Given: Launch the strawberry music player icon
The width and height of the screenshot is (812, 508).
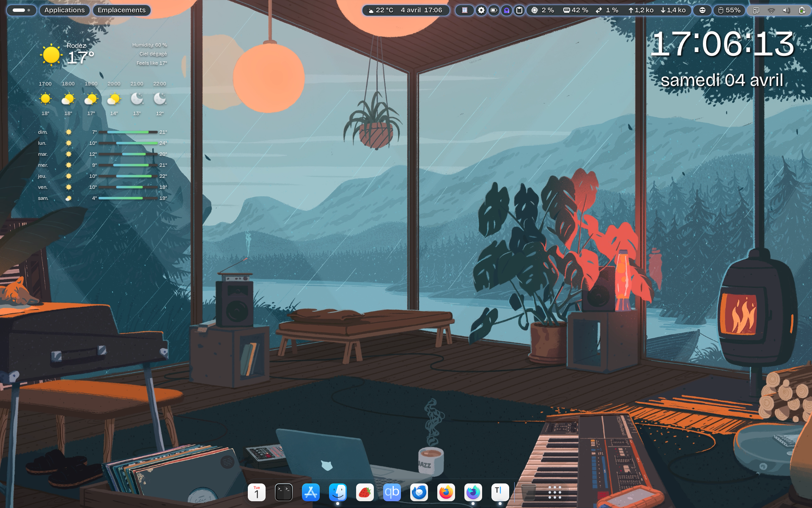Looking at the screenshot, I should (365, 492).
